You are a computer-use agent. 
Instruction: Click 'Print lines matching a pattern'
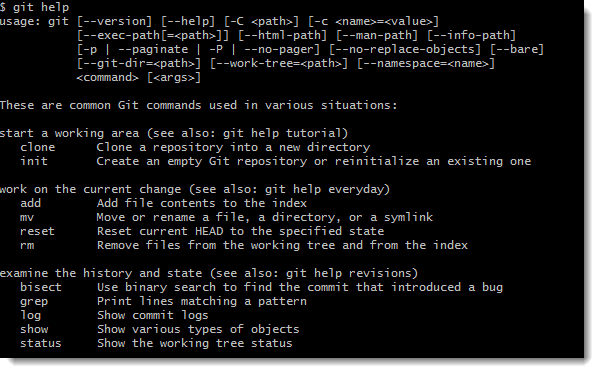[x=202, y=301]
